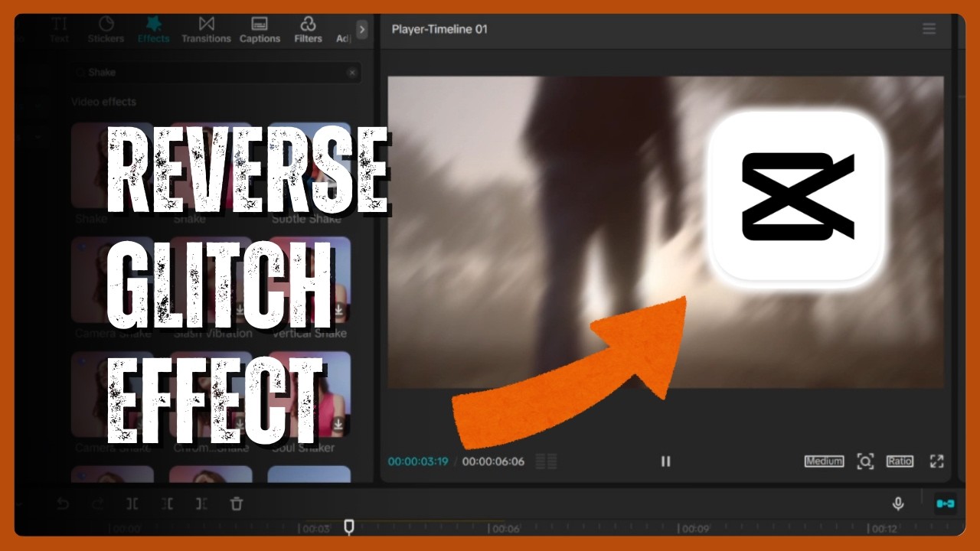
Task: Trim the clip left of the playhead
Action: [167, 504]
